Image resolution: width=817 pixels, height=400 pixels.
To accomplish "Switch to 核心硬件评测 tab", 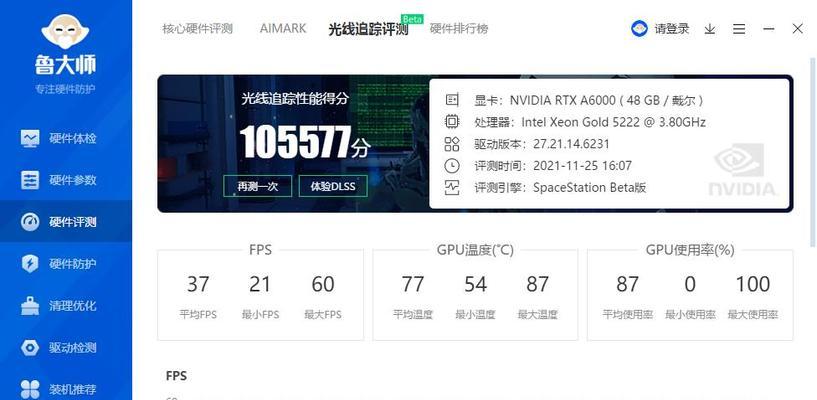I will tap(197, 29).
